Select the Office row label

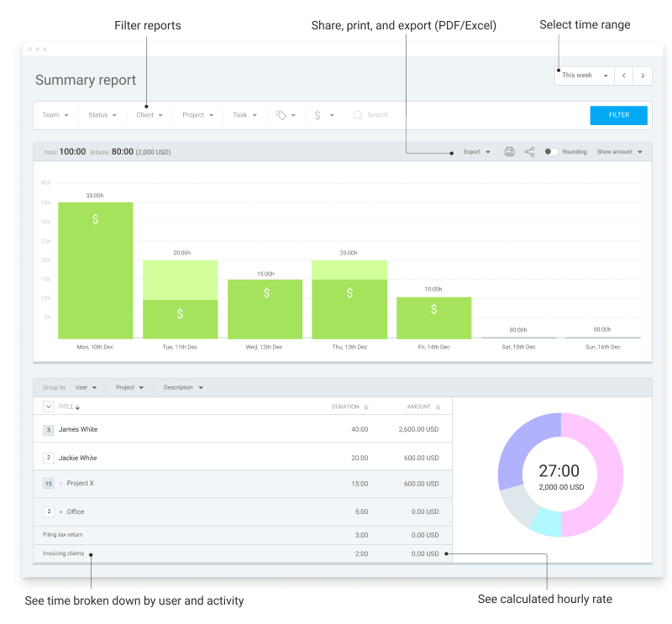point(76,511)
